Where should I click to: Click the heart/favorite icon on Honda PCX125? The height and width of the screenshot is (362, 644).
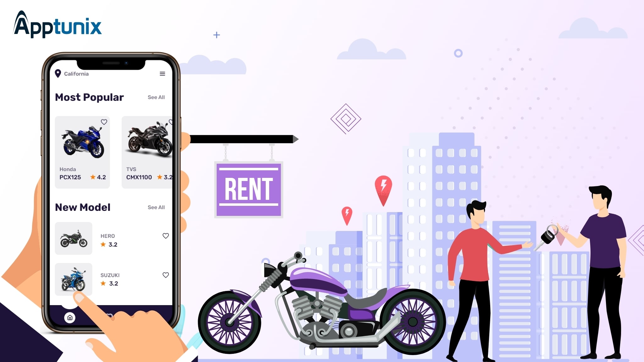click(103, 122)
